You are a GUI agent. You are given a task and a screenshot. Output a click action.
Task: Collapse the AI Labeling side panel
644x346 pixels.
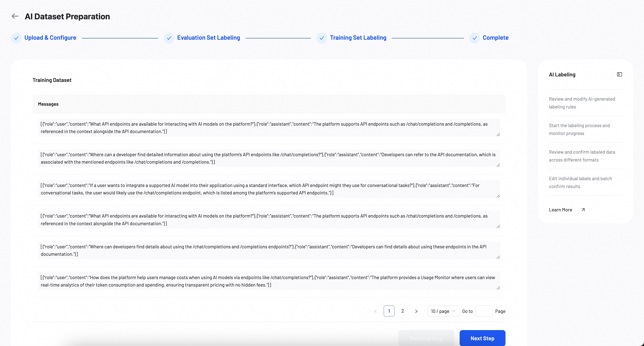point(619,74)
